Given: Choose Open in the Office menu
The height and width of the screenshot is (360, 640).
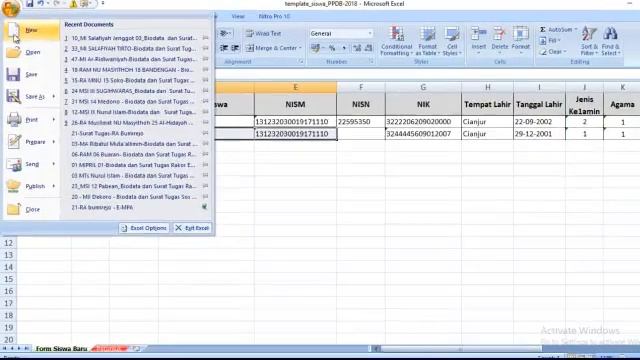Looking at the screenshot, I should pyautogui.click(x=32, y=52).
